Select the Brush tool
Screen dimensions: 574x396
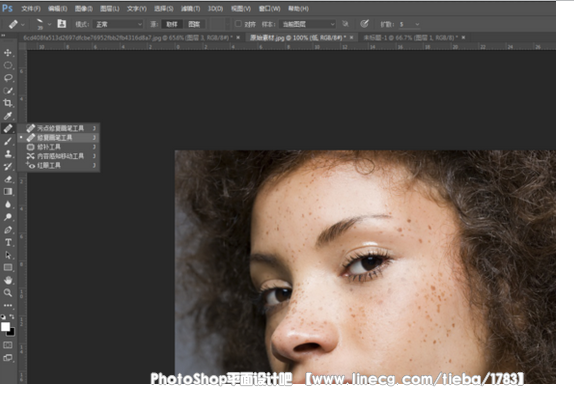8,141
